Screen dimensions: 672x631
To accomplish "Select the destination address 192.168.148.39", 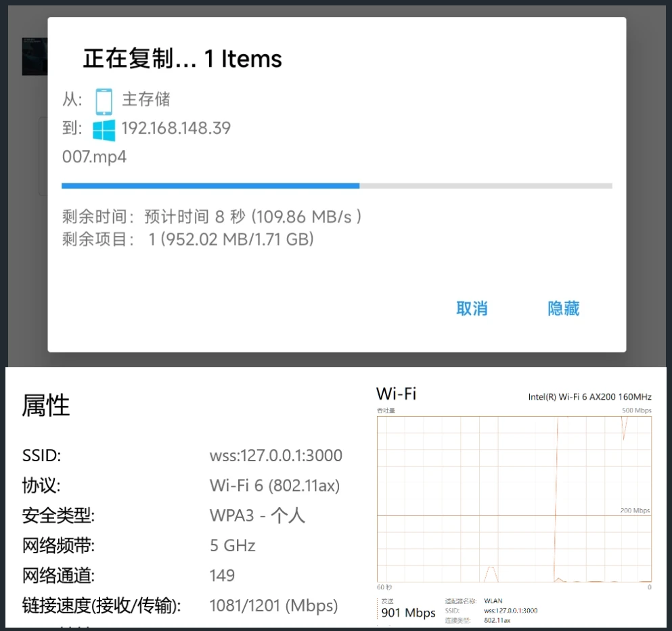I will 176,128.
